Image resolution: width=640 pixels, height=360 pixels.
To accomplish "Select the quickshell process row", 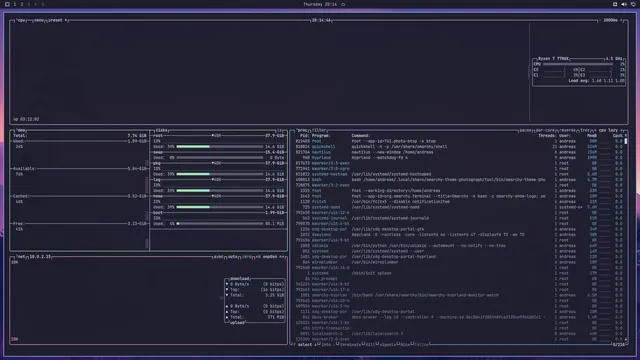I will point(459,147).
